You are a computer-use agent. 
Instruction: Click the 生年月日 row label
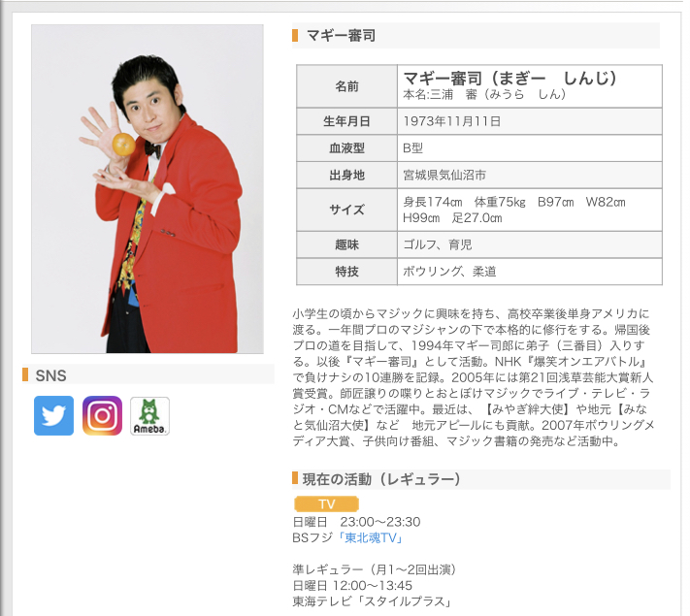pyautogui.click(x=346, y=121)
